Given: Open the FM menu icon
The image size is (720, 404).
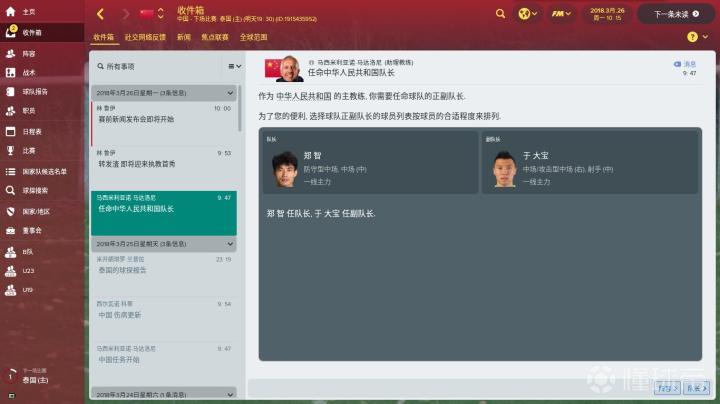Looking at the screenshot, I should [561, 14].
